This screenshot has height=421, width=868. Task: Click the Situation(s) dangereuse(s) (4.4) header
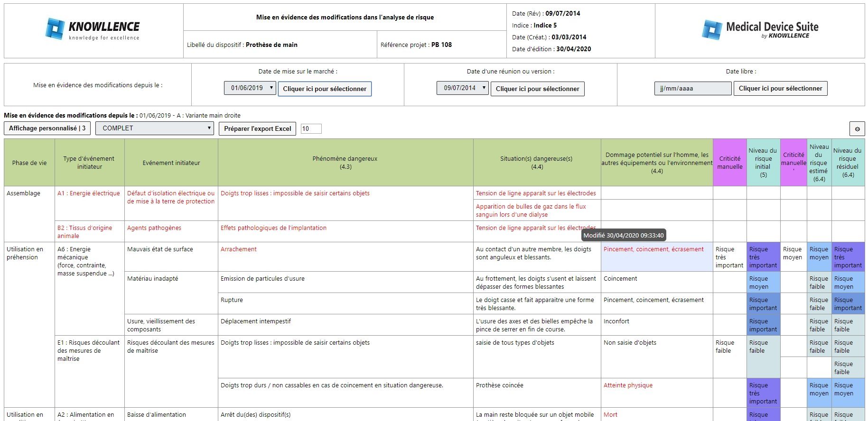click(x=537, y=163)
